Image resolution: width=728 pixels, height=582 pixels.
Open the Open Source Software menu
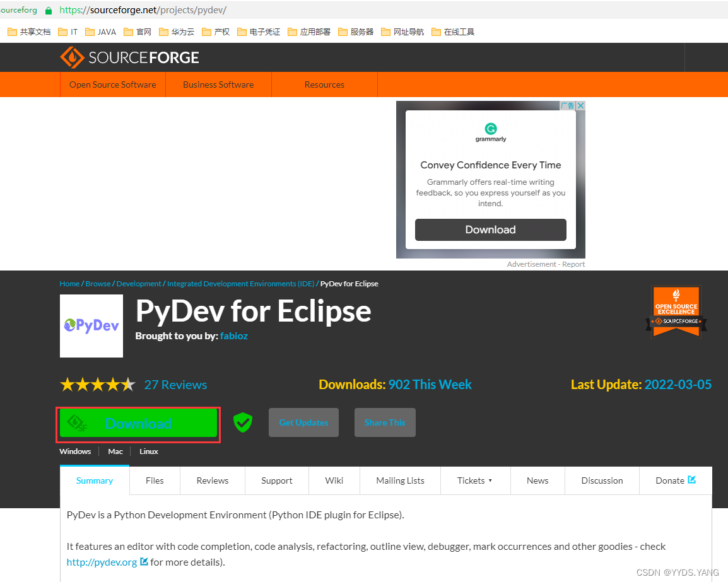click(x=113, y=84)
